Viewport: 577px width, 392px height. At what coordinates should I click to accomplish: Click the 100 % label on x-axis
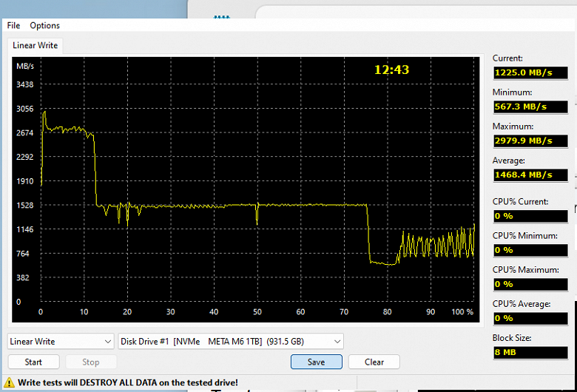click(x=462, y=312)
